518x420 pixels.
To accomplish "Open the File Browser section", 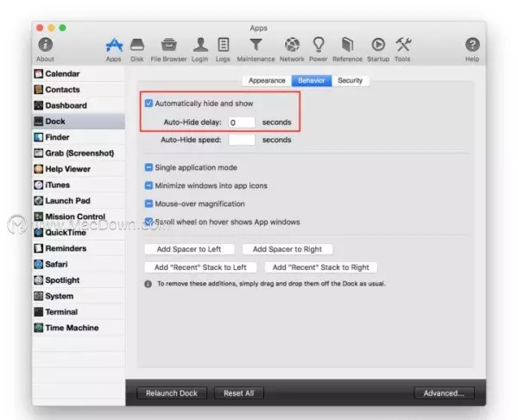I will [x=168, y=49].
